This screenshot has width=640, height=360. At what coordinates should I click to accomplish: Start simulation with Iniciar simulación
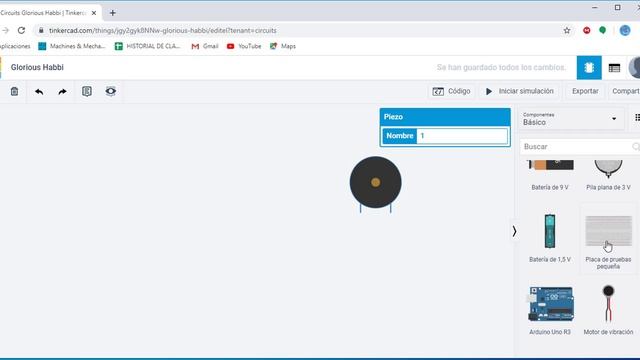click(520, 91)
